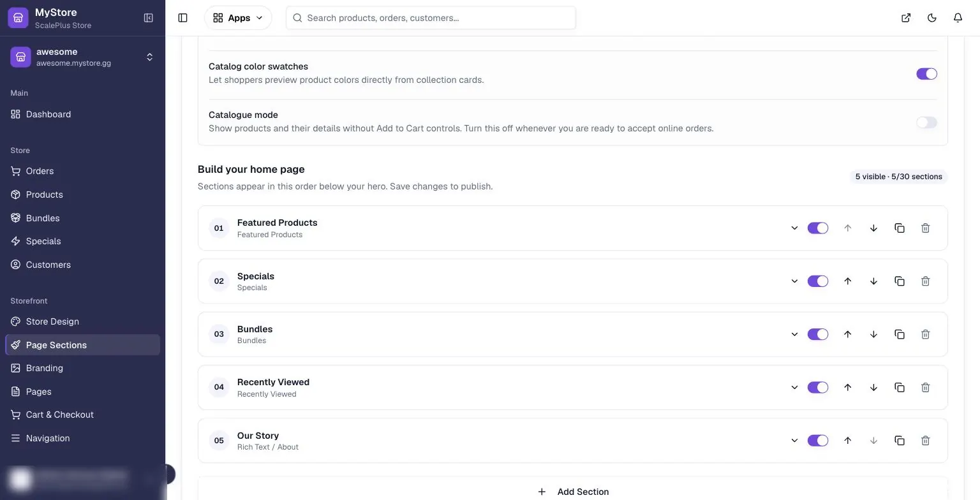Delete the Recently Viewed section
Screen dimensions: 980x500
click(x=926, y=388)
